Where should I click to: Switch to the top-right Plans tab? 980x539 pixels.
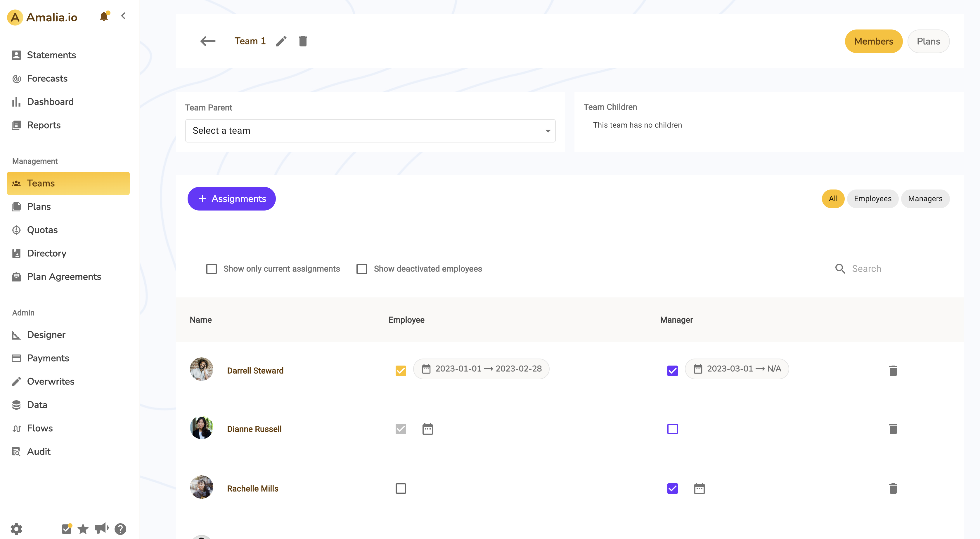[x=928, y=41]
